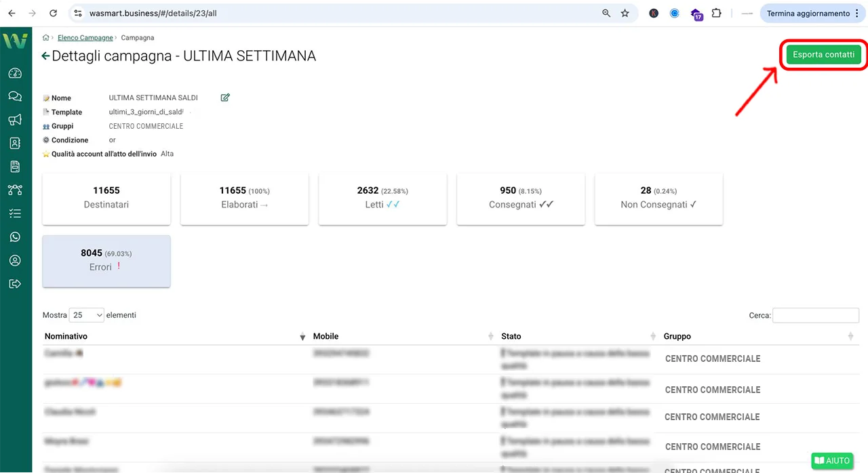Select the automation flow nodes sidebar icon
The width and height of the screenshot is (868, 473).
pos(16,190)
